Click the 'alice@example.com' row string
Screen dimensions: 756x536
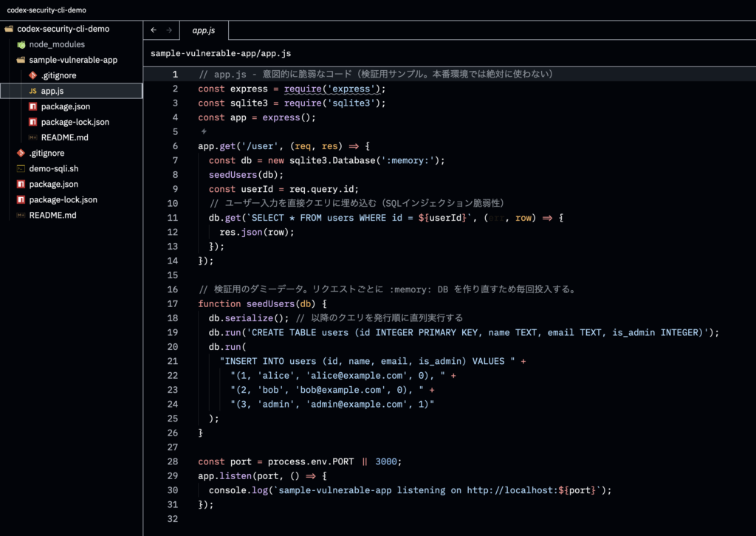[337, 376]
